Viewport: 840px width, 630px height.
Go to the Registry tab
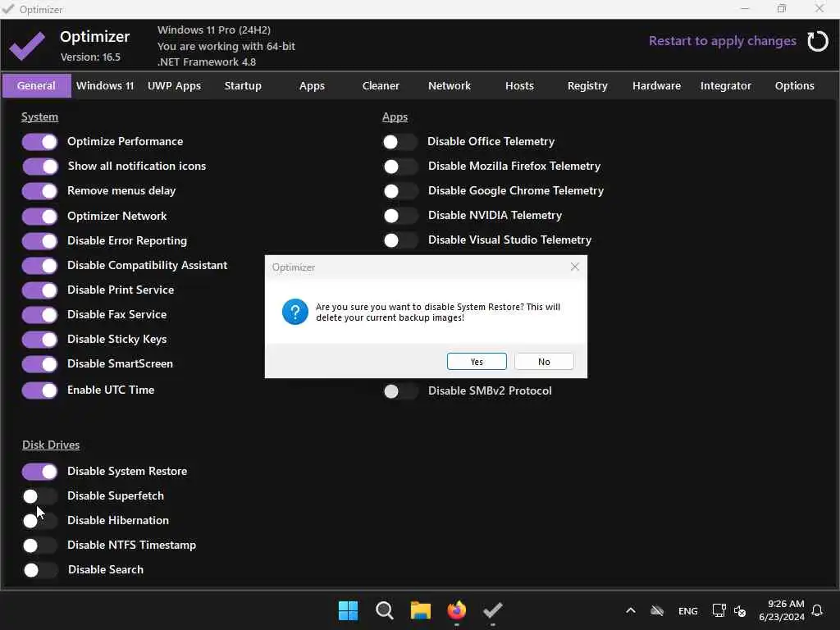pos(587,85)
